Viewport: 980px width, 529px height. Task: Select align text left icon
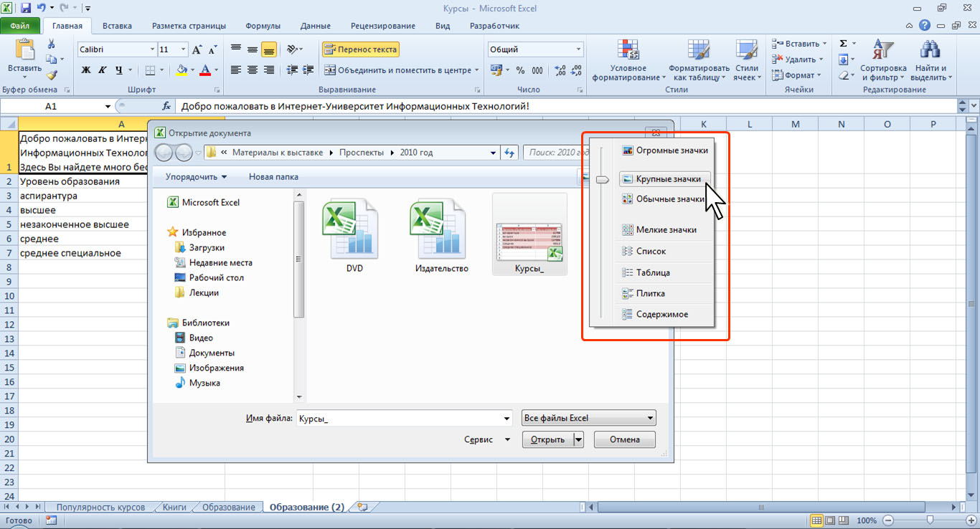coord(235,70)
